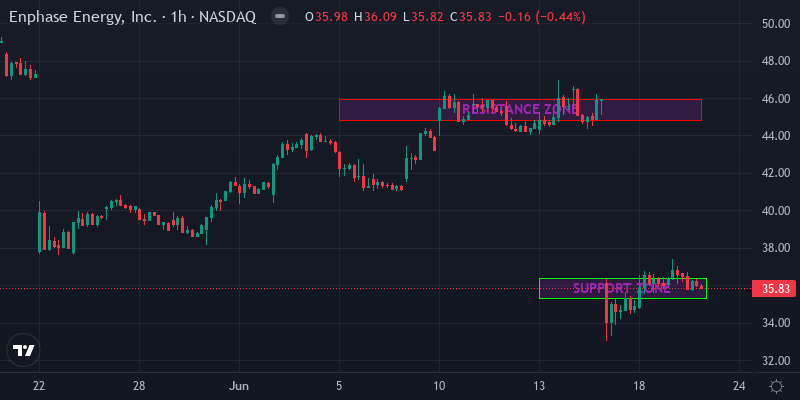
Task: Click the Jun date axis label
Action: tap(239, 385)
